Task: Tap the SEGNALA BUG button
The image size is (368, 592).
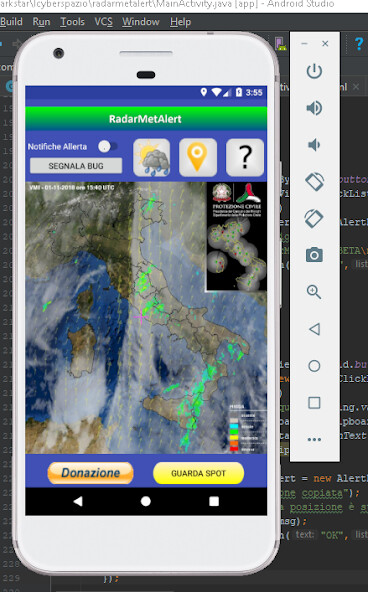Action: point(76,166)
